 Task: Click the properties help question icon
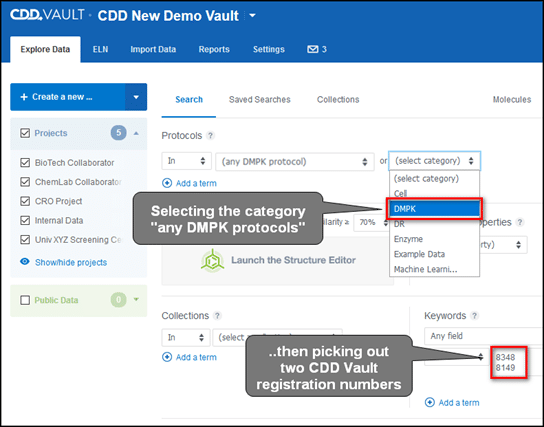pos(519,222)
